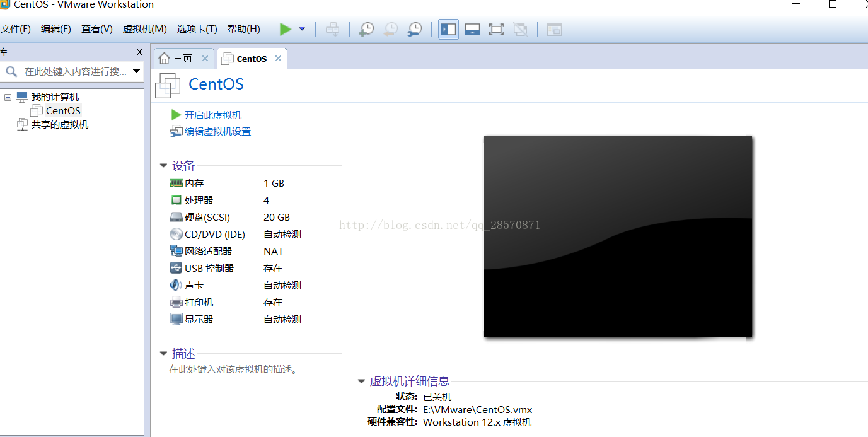Image resolution: width=868 pixels, height=437 pixels.
Task: Click the 打印机 printer icon
Action: 176,302
